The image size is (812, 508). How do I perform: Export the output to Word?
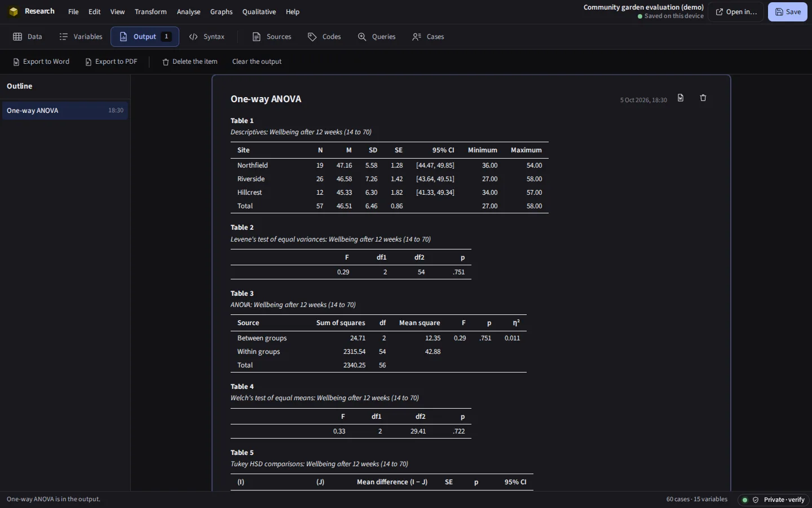[x=42, y=62]
